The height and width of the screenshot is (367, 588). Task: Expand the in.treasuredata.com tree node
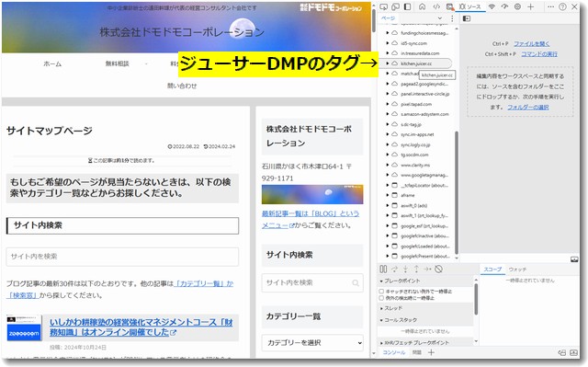tap(388, 53)
